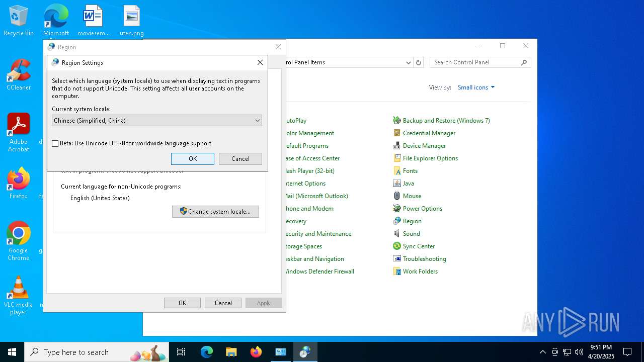Select the CCleaner desktop icon

coord(19,75)
